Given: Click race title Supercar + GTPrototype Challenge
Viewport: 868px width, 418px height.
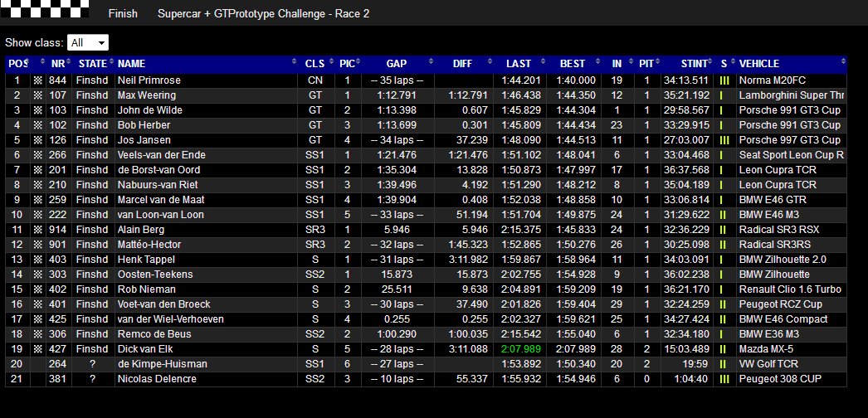Looking at the screenshot, I should [264, 14].
